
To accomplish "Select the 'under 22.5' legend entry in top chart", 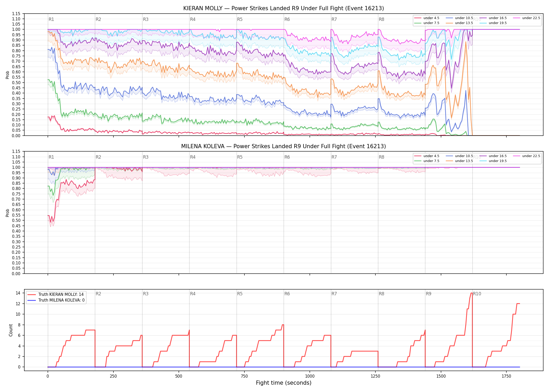I will [527, 18].
